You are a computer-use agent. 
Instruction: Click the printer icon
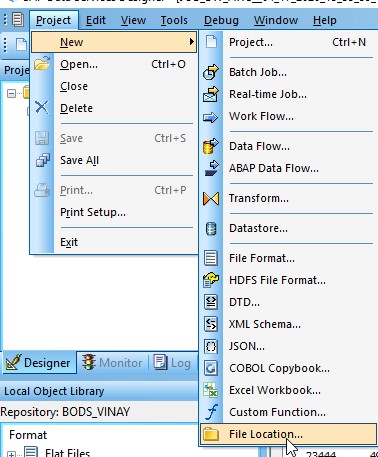point(42,190)
